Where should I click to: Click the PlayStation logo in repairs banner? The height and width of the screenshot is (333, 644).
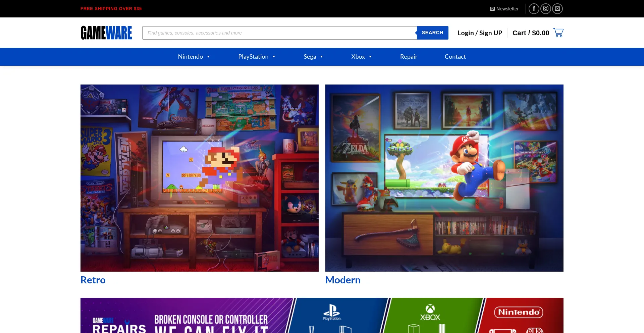[332, 312]
